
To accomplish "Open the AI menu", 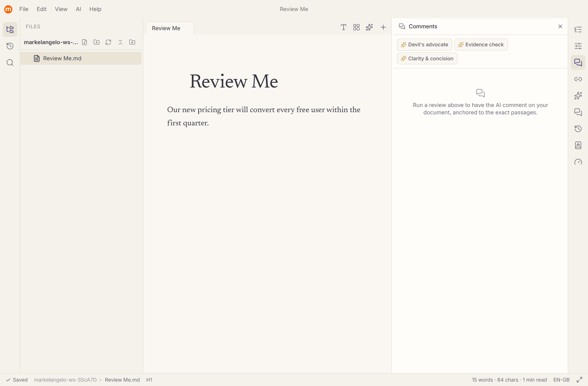I will tap(78, 9).
